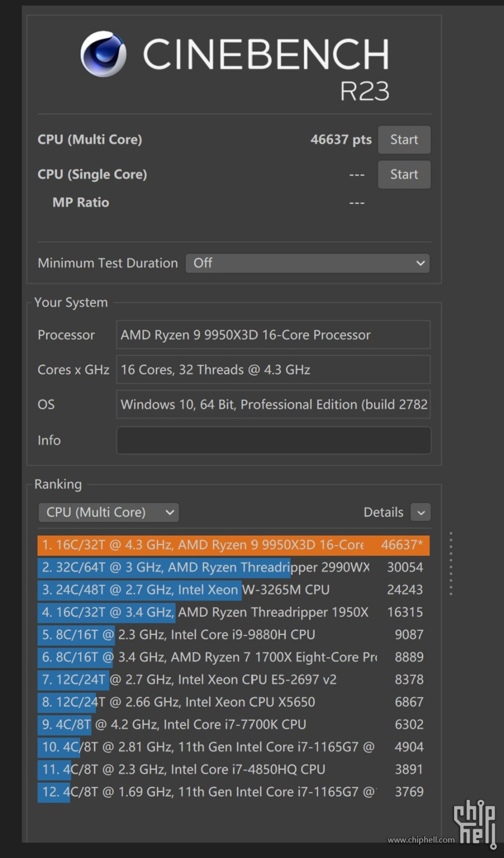The image size is (504, 858).
Task: Click the 24243 score value
Action: click(x=405, y=590)
